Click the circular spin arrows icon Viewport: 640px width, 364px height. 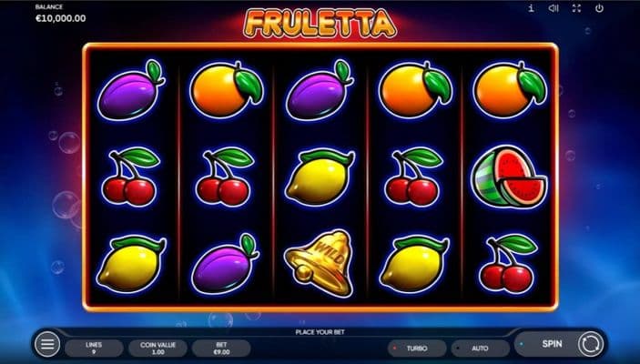point(590,344)
